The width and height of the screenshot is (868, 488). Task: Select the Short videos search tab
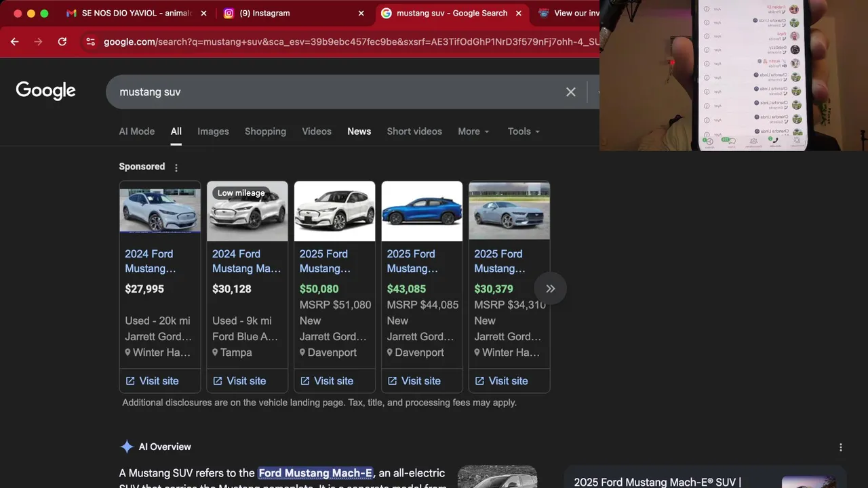[x=414, y=131]
